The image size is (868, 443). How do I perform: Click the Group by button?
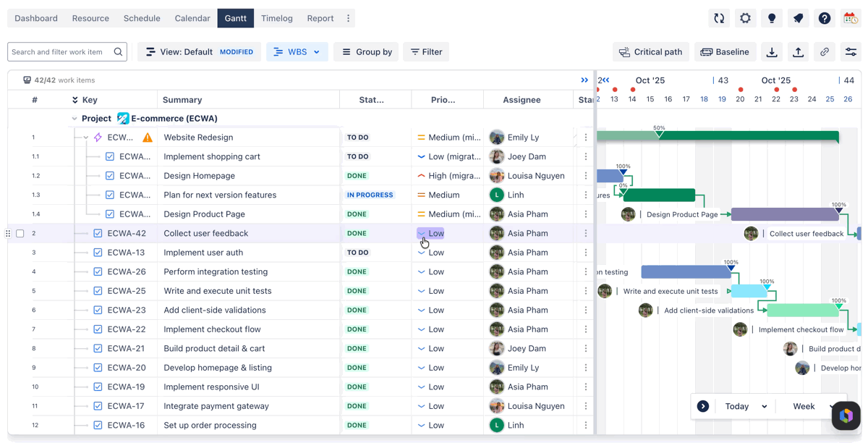pos(366,52)
